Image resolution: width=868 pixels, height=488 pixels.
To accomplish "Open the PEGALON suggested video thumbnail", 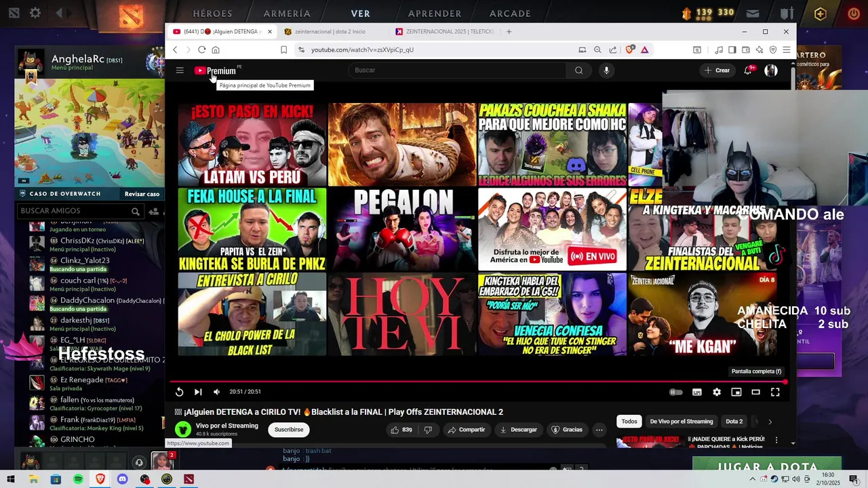I will pos(402,230).
